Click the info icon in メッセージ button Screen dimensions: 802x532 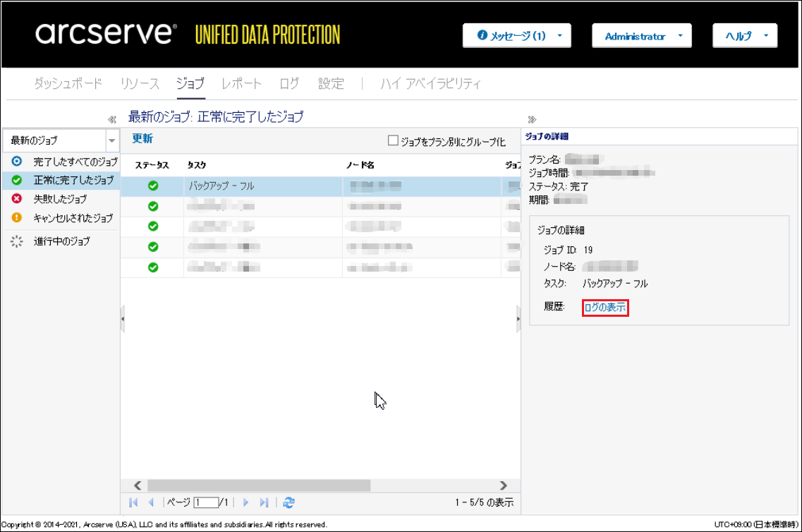tap(482, 35)
